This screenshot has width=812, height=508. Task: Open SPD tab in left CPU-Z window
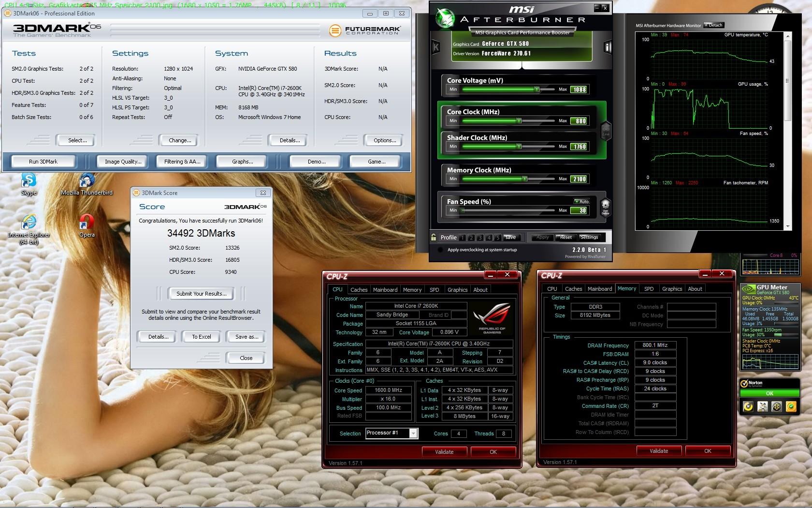(435, 290)
